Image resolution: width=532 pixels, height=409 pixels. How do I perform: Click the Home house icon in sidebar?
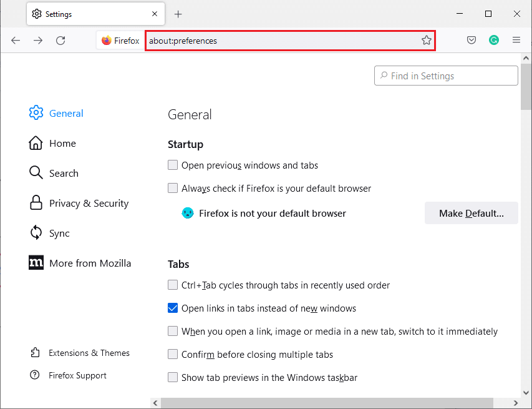tap(36, 143)
